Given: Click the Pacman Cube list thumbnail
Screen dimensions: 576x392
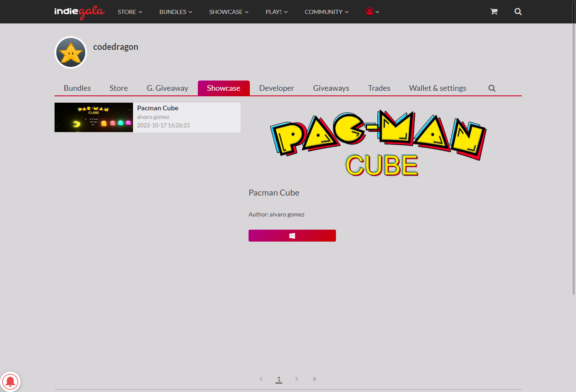Looking at the screenshot, I should 94,117.
